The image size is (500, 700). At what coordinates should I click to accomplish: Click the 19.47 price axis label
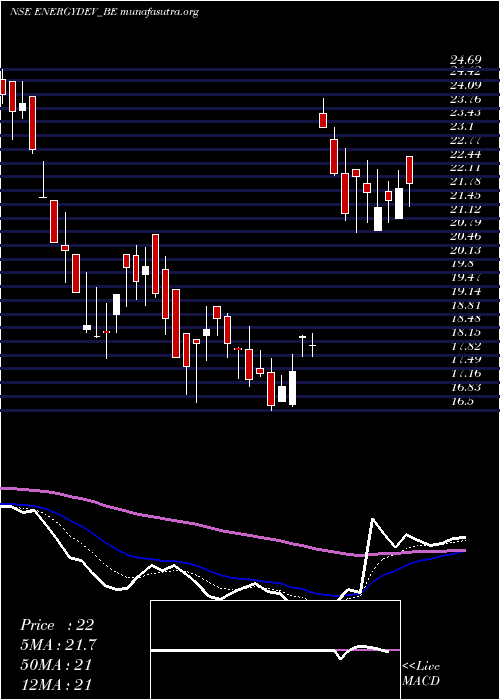point(465,278)
